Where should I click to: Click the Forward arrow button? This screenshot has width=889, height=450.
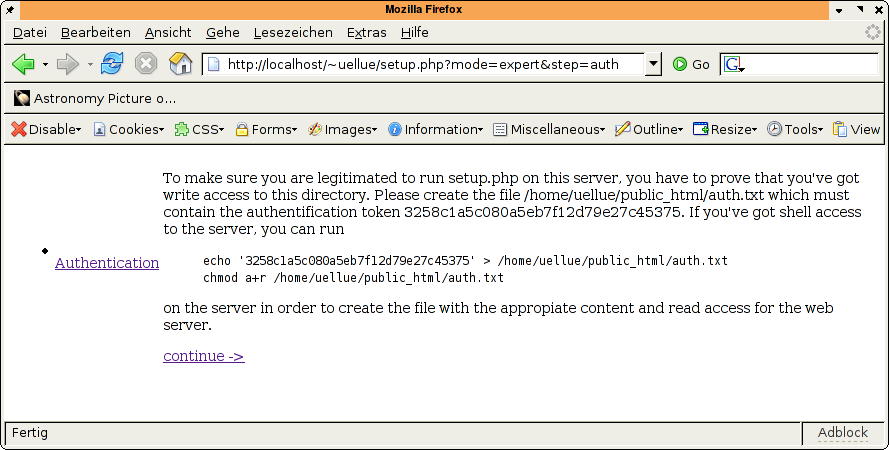point(67,64)
